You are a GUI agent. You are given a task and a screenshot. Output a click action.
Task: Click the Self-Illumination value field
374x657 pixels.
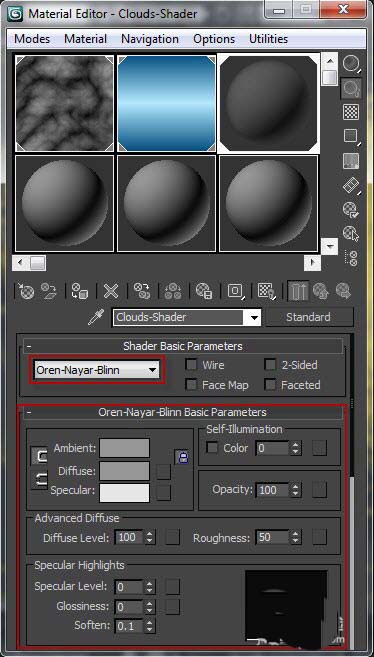click(x=272, y=448)
